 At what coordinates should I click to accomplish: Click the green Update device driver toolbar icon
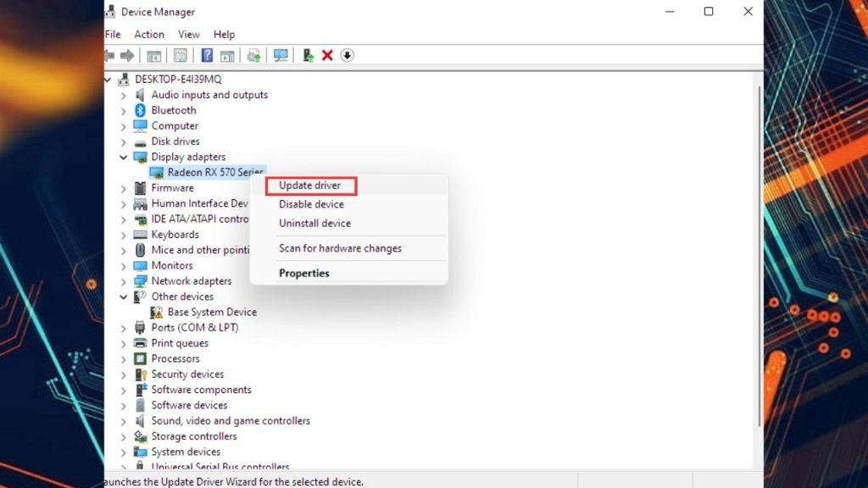coord(308,55)
